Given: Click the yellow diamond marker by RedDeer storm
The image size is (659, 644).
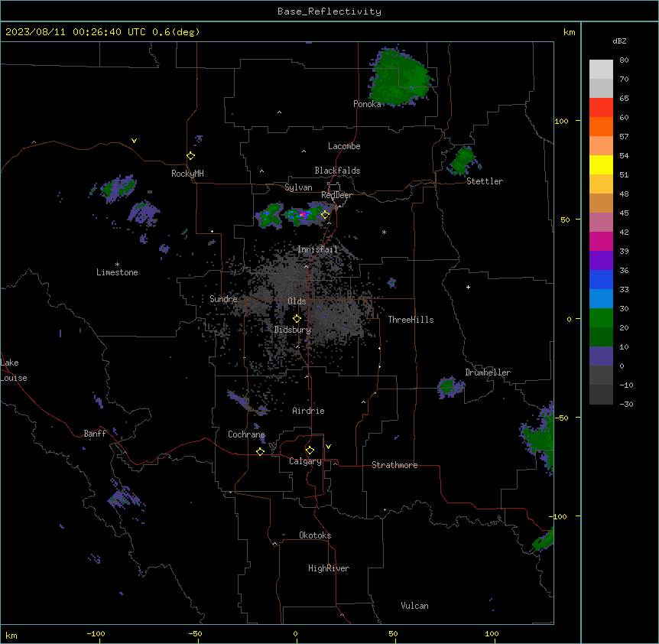Looking at the screenshot, I should [x=325, y=214].
